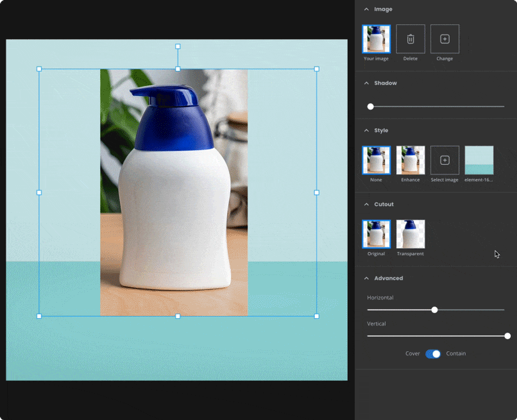Apply the Enhance style
This screenshot has height=420, width=517.
click(411, 160)
